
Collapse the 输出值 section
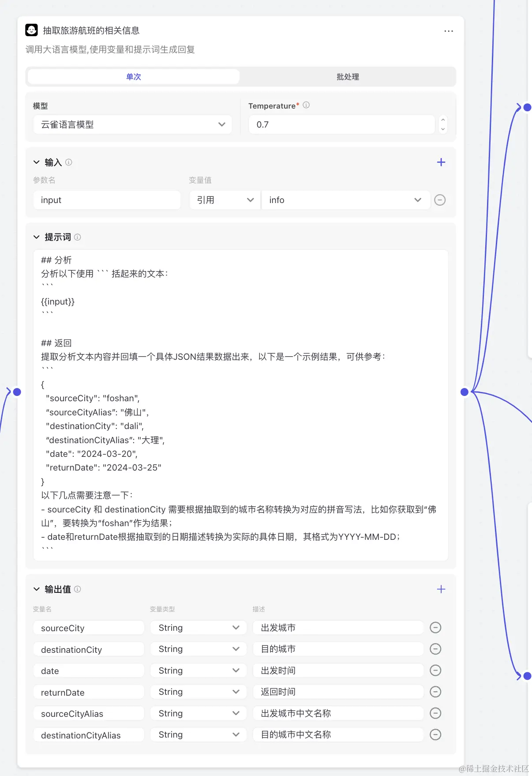[x=37, y=589]
